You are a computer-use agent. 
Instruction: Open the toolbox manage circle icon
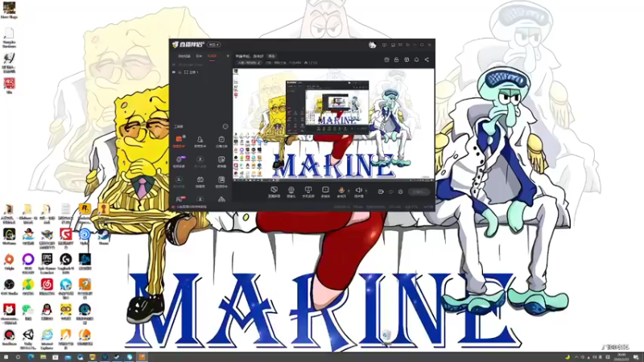click(225, 126)
